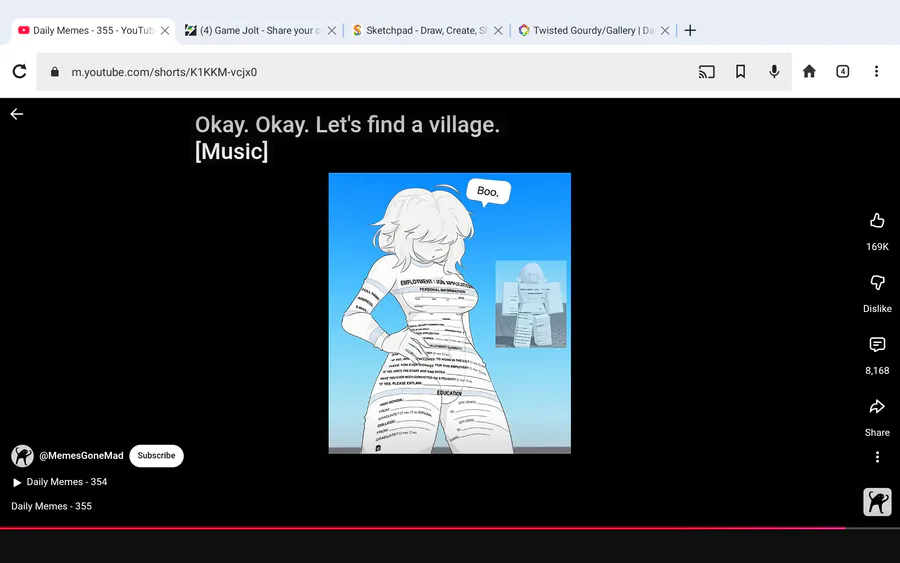This screenshot has height=563, width=900.
Task: Go back using the arrow in YouTube
Action: (x=17, y=114)
